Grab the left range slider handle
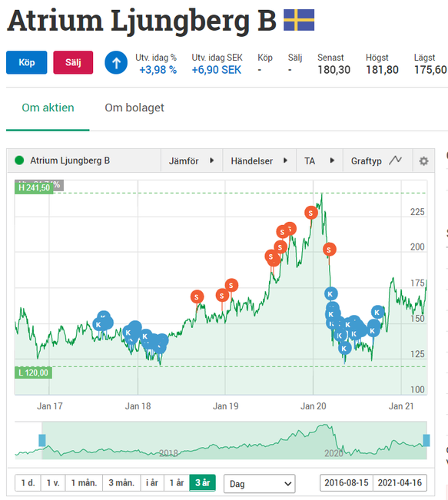Image resolution: width=448 pixels, height=500 pixels. click(x=42, y=440)
